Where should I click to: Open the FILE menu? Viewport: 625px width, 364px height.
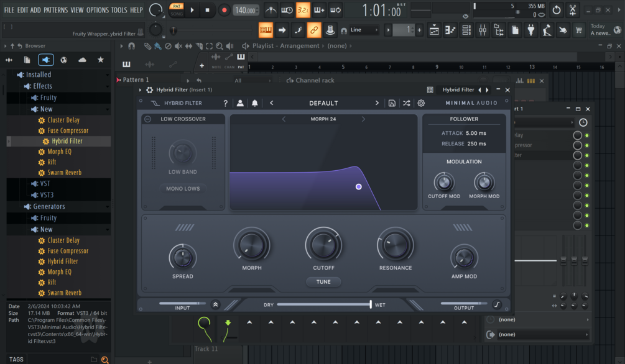[x=9, y=10]
